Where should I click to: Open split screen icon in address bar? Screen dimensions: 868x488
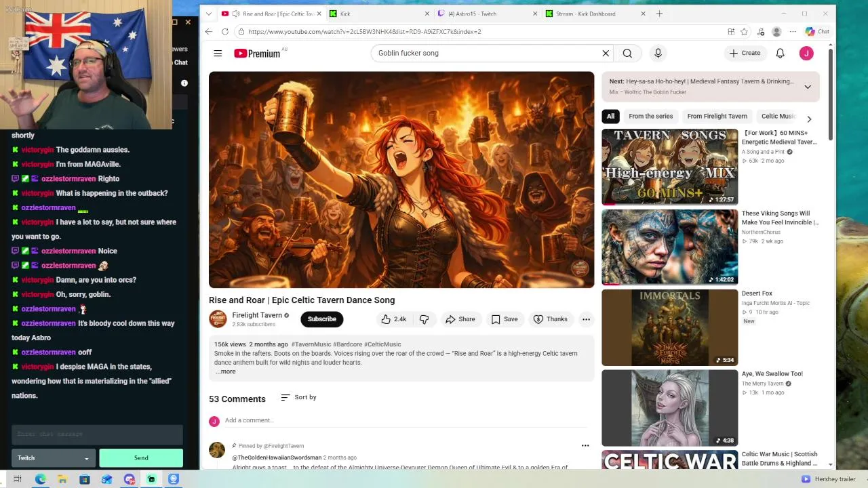(x=731, y=31)
